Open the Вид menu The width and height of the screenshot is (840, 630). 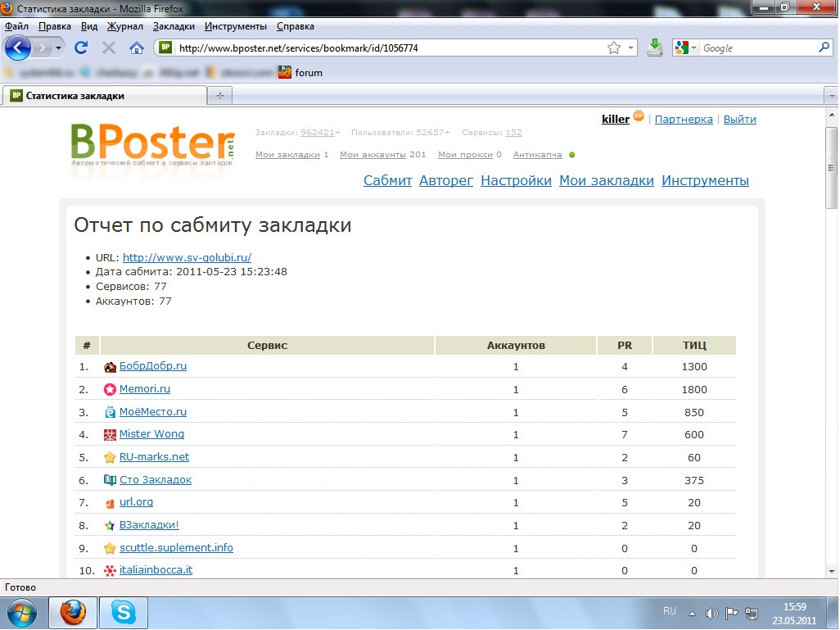(x=89, y=26)
